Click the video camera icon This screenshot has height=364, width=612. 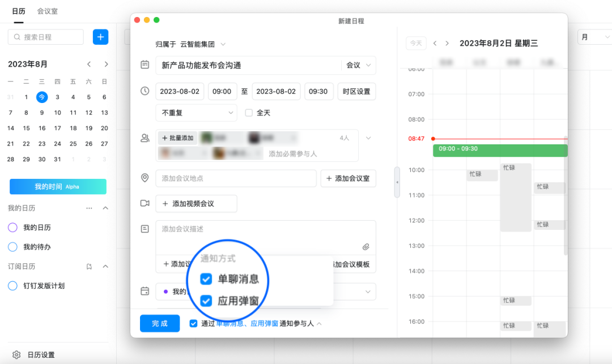145,203
